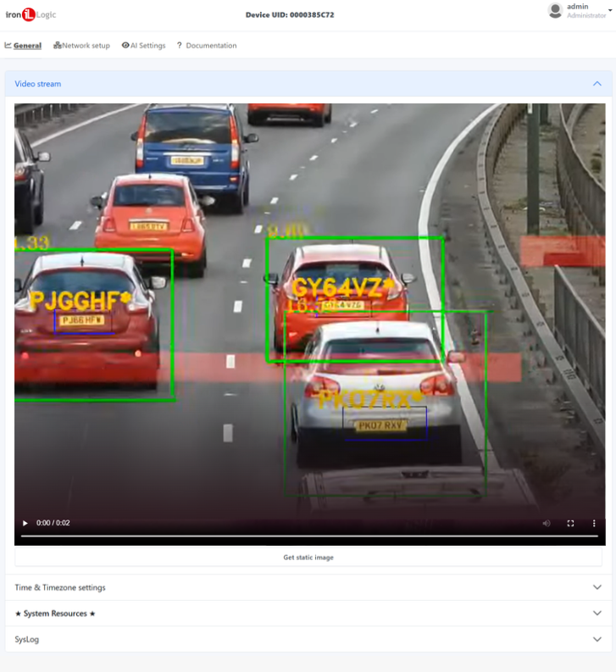Click the General chart icon
This screenshot has height=672, width=616.
tap(8, 46)
